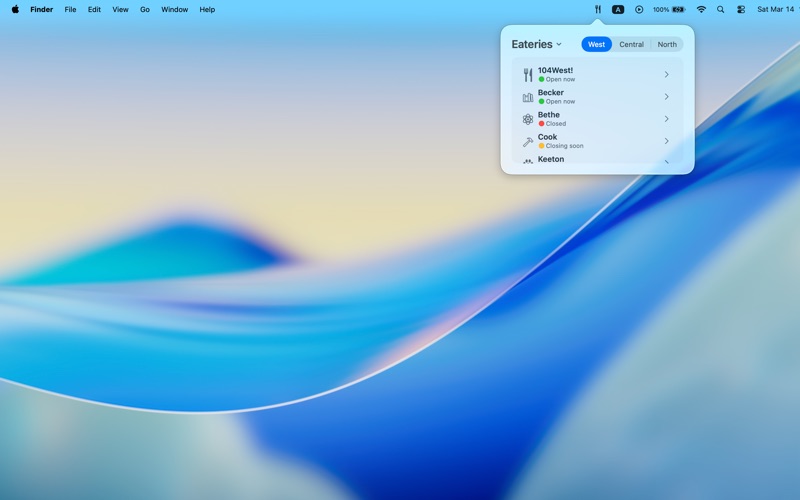
Task: Open the Wi-Fi menu bar icon
Action: point(701,9)
